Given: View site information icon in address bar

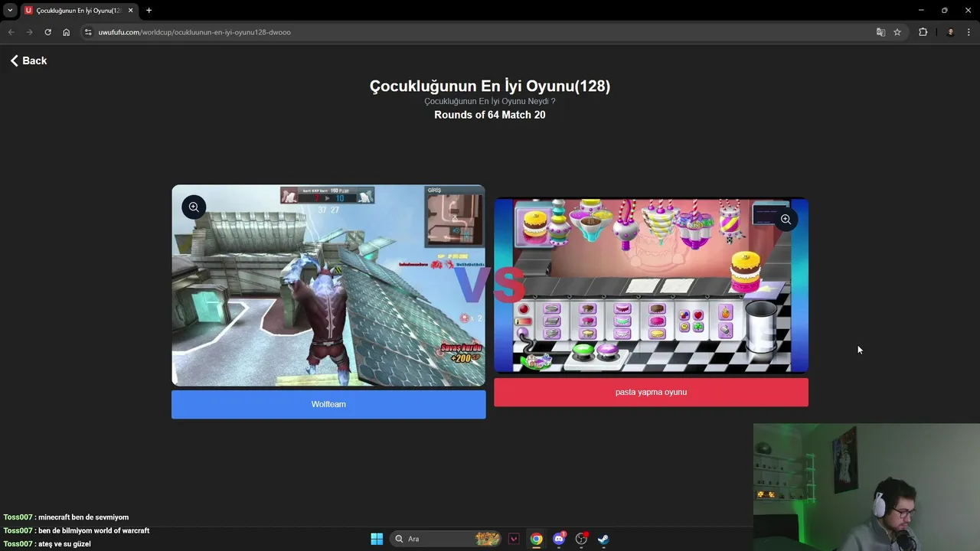Looking at the screenshot, I should [88, 32].
